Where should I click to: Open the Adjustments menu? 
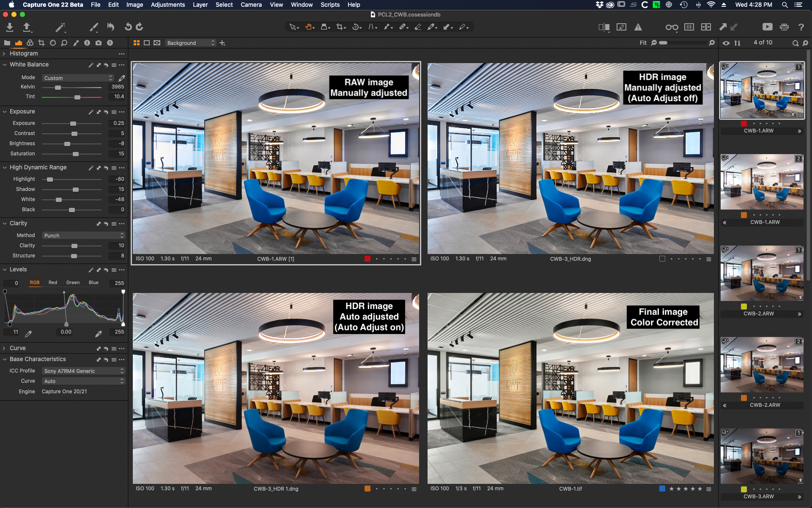pyautogui.click(x=168, y=5)
